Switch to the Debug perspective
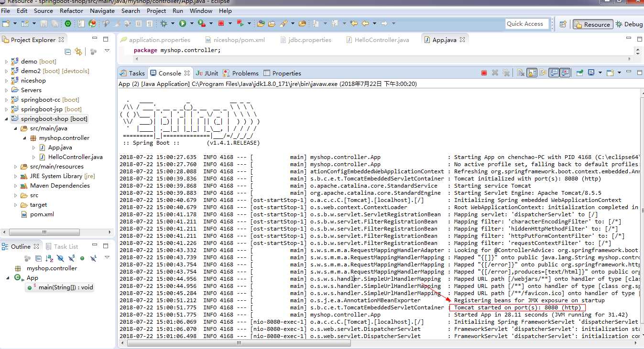Screen dimensions: 644x349 (629, 24)
